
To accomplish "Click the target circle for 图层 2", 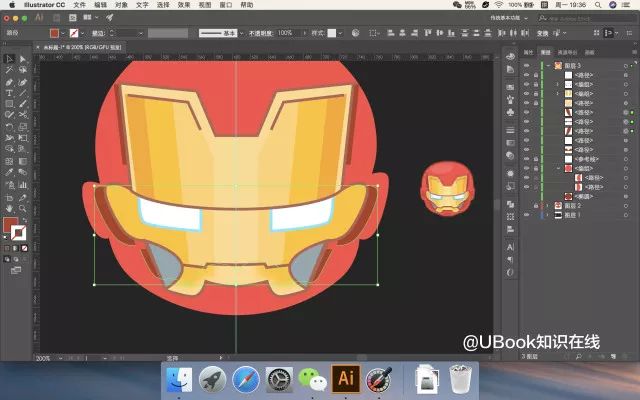I will coord(626,206).
